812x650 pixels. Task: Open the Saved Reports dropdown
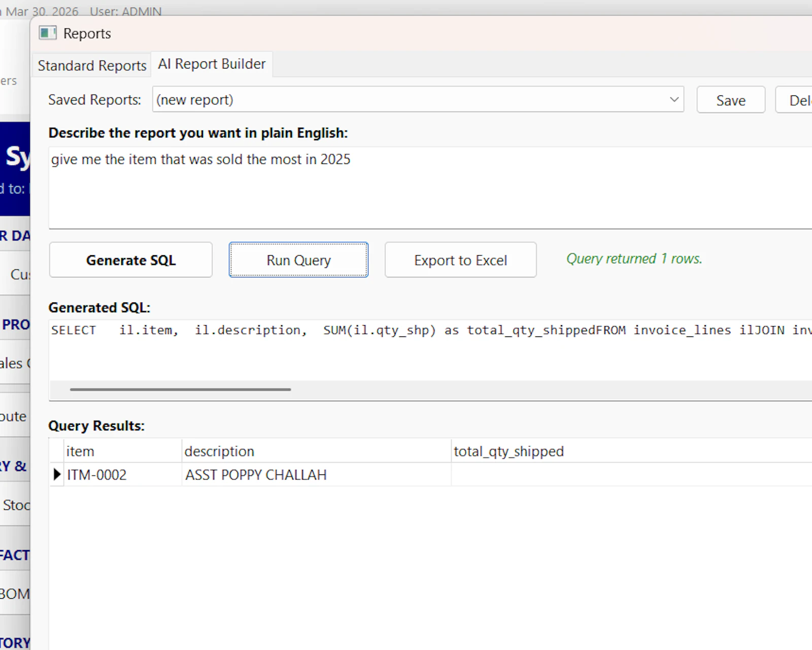click(x=418, y=99)
